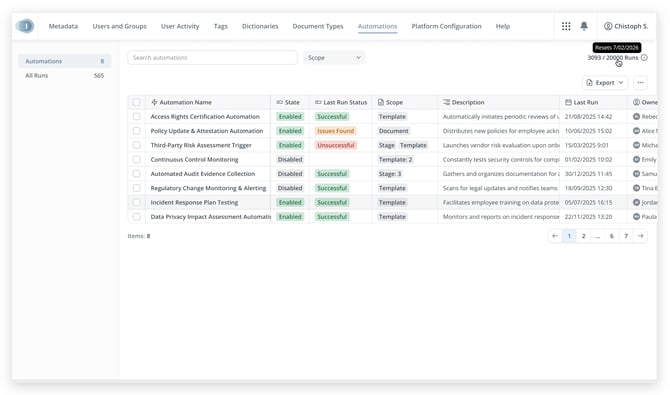This screenshot has height=395, width=670.
Task: Click the info icon next to the Runs quota
Action: (x=644, y=57)
